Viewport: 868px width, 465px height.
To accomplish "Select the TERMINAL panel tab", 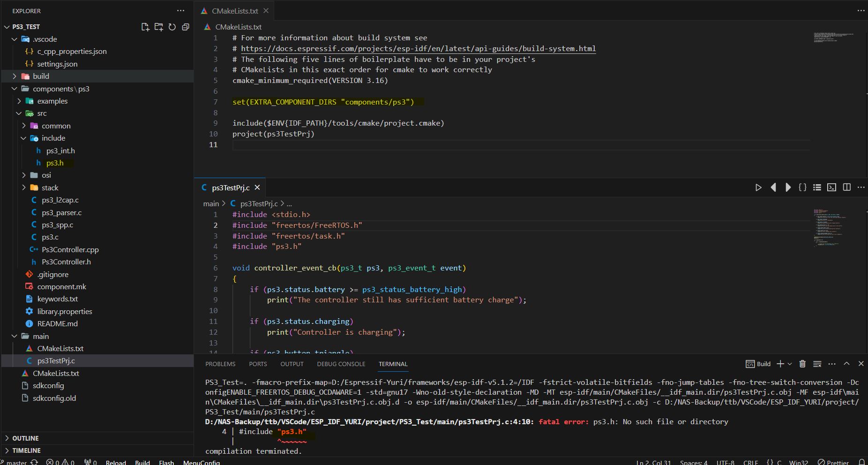I will (393, 364).
